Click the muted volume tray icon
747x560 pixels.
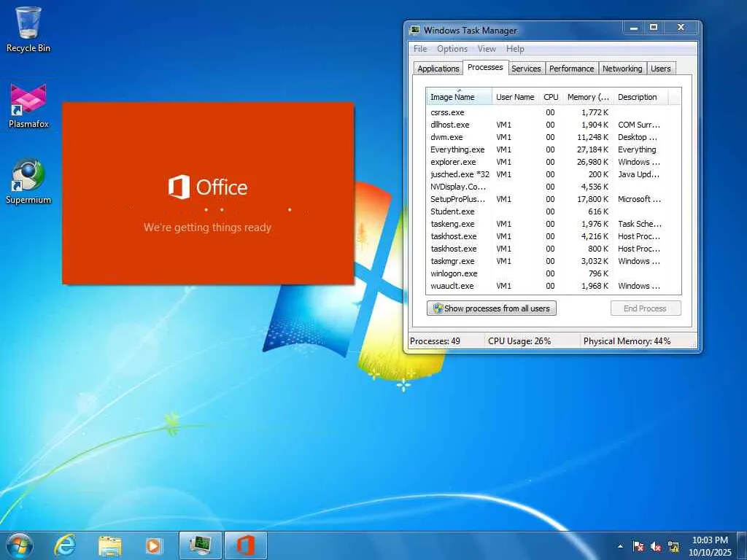tap(656, 546)
